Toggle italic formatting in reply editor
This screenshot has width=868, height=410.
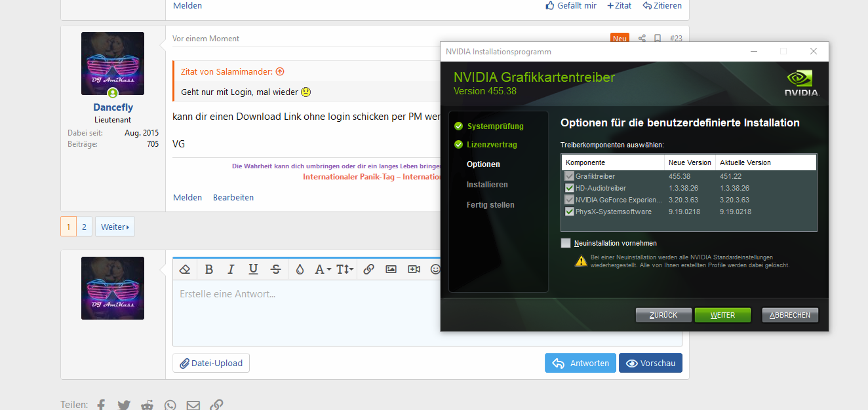coord(231,269)
